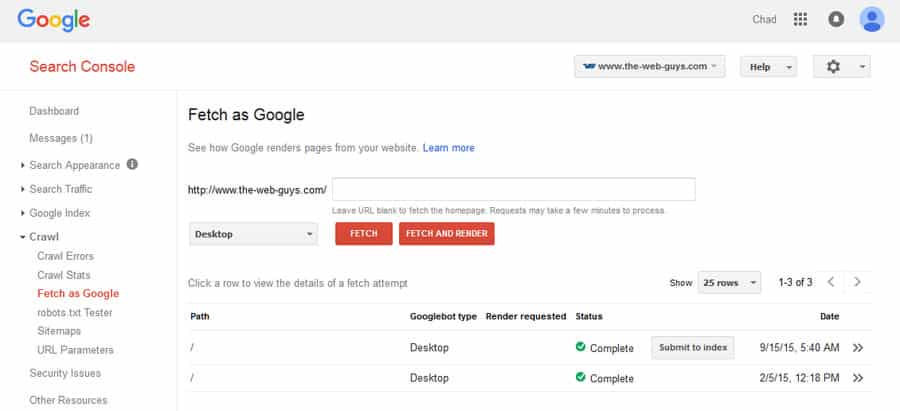Click the info icon beside Search Appearance
Image resolution: width=900 pixels, height=411 pixels.
pos(132,165)
